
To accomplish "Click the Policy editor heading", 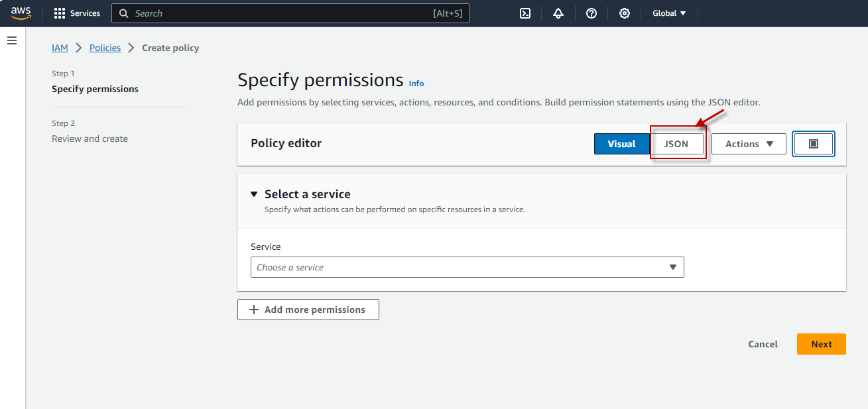I will tap(286, 144).
